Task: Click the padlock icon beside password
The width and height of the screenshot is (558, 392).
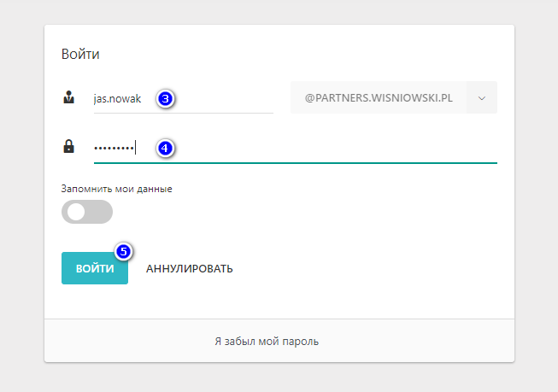Action: (x=69, y=147)
